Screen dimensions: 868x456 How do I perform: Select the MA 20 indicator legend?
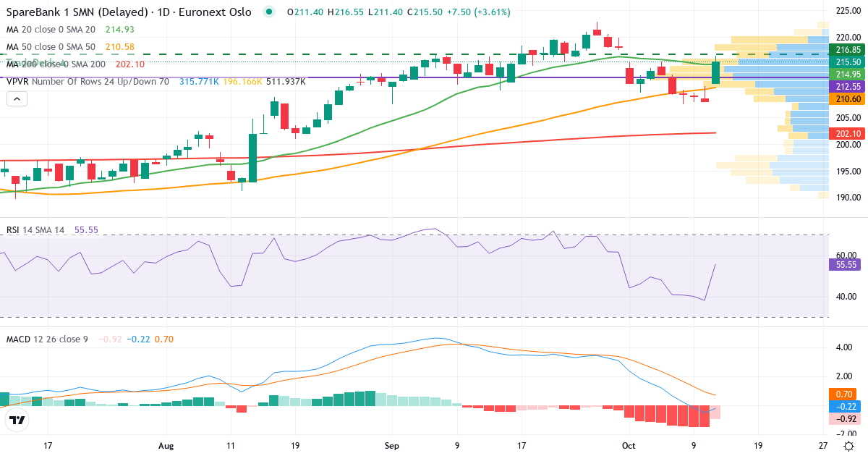[x=51, y=30]
